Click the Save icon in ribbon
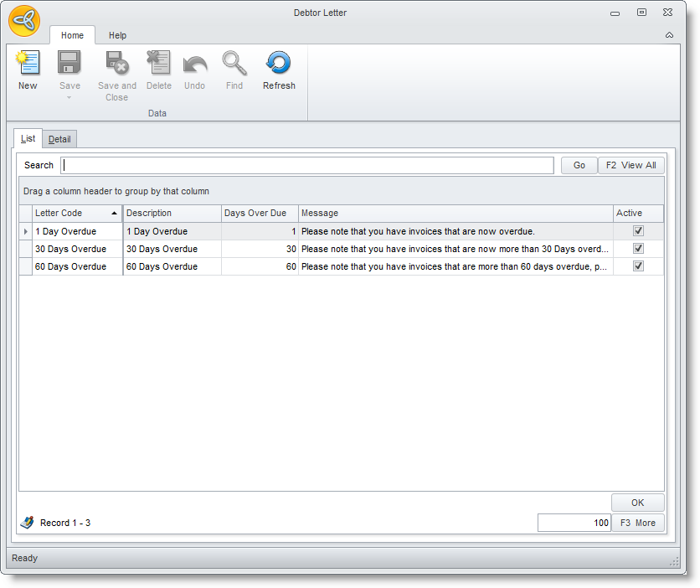 click(69, 64)
